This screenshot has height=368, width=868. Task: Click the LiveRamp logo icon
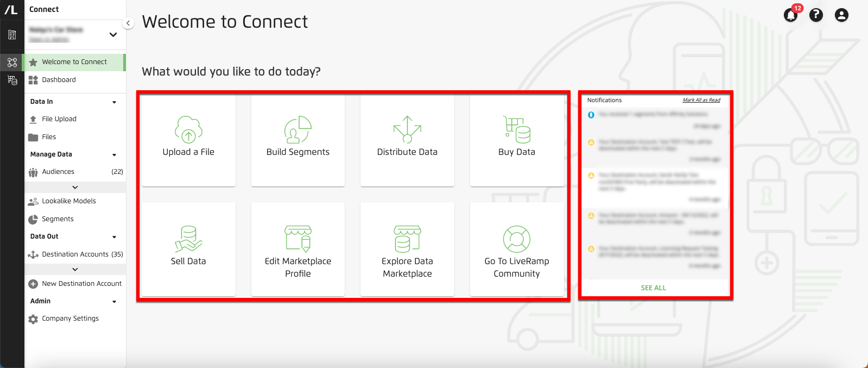pos(11,9)
